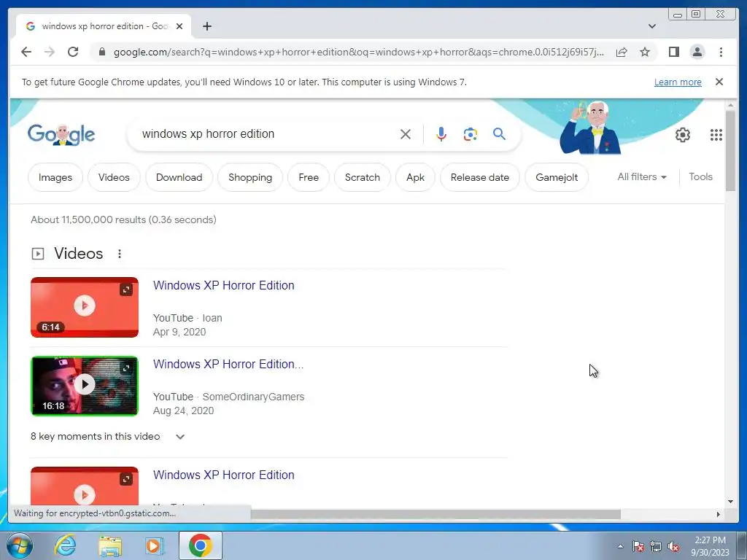
Task: Select the Apk filter chip
Action: [x=415, y=177]
